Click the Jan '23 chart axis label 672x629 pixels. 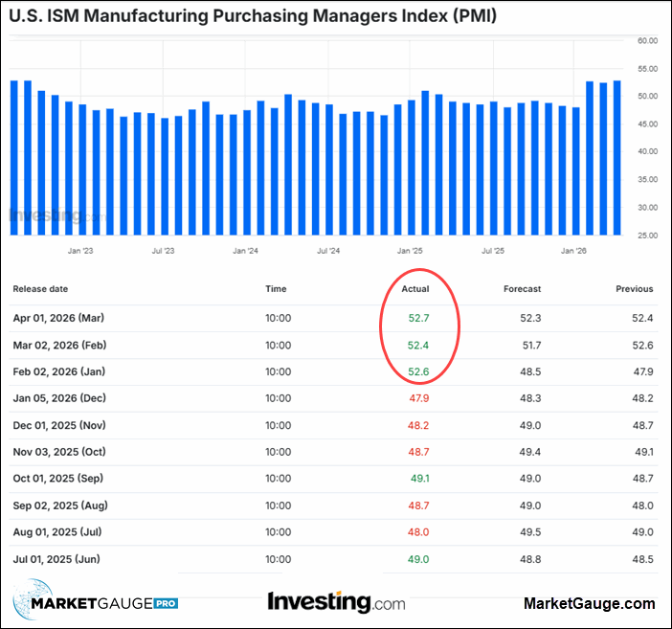click(80, 251)
